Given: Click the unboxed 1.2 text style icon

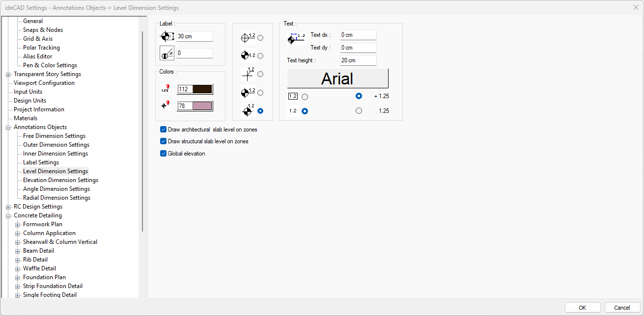Looking at the screenshot, I should pyautogui.click(x=293, y=111).
